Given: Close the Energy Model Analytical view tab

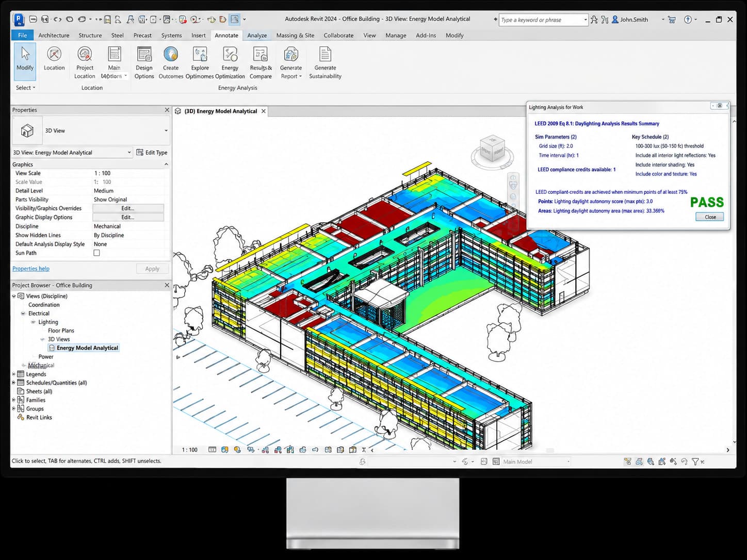Looking at the screenshot, I should 264,111.
